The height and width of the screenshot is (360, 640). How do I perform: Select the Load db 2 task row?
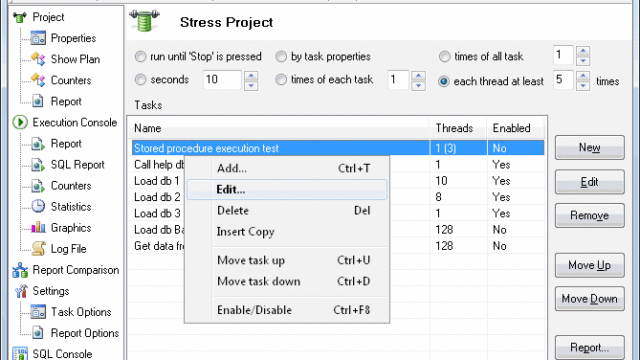(338, 197)
